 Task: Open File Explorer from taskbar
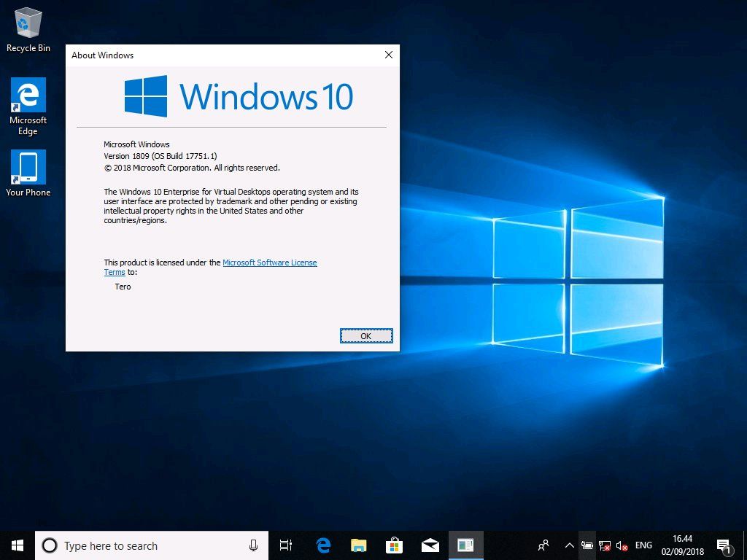(x=359, y=545)
